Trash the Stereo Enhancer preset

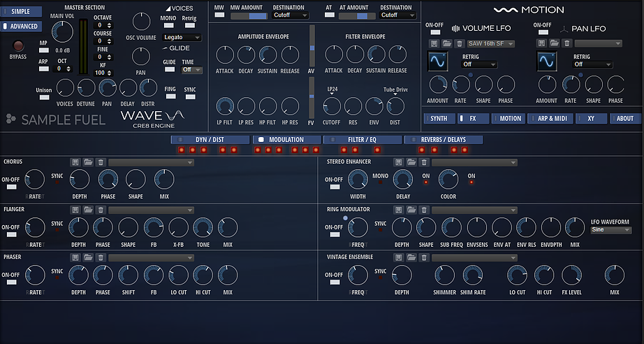(424, 162)
